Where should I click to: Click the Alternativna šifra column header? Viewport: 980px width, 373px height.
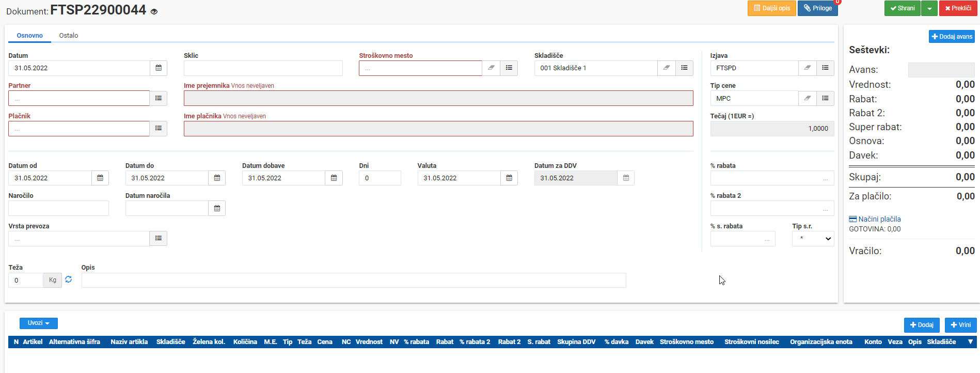(x=74, y=342)
